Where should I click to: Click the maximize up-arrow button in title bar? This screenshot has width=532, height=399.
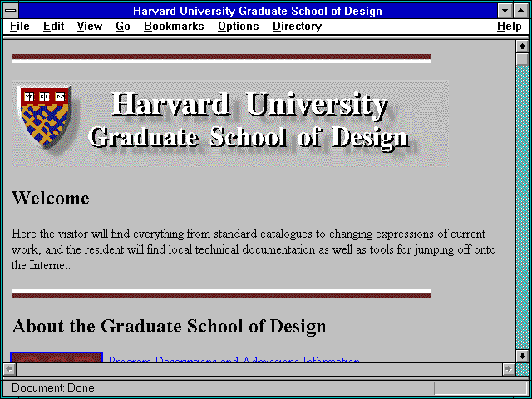521,11
